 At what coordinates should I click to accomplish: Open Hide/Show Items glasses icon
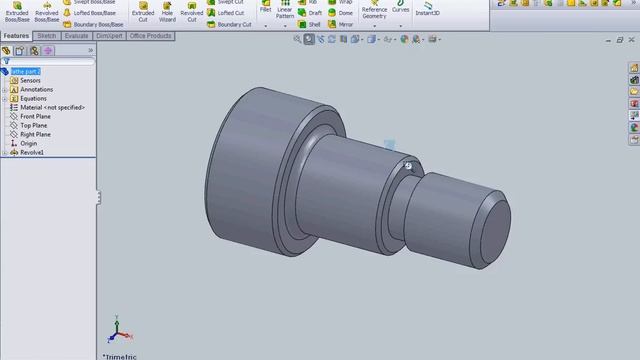387,39
